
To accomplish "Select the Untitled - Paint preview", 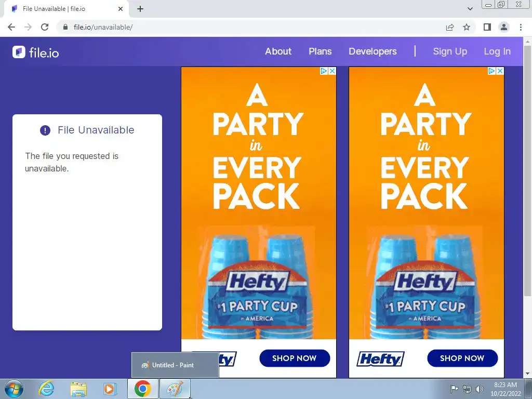I will (175, 365).
